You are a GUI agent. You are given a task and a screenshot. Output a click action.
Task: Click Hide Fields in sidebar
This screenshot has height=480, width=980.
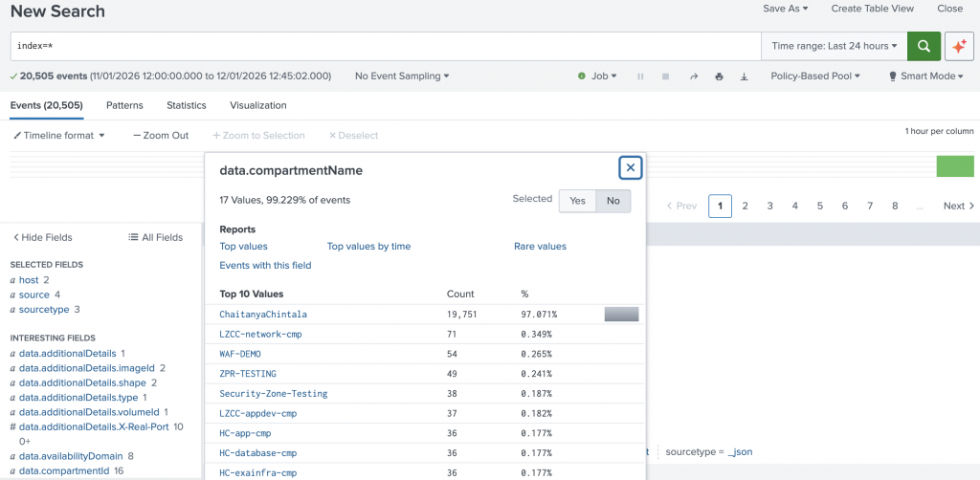pos(41,237)
